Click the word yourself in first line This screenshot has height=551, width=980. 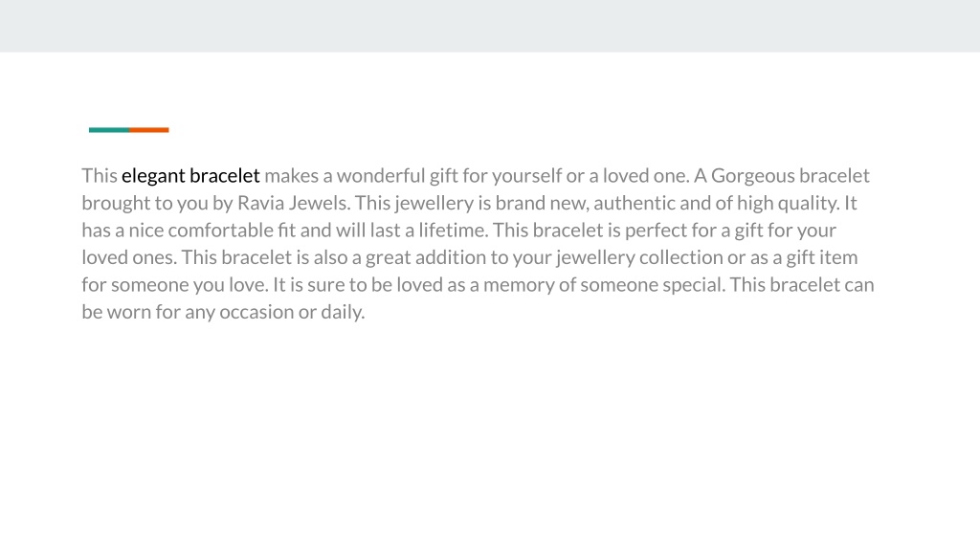526,176
